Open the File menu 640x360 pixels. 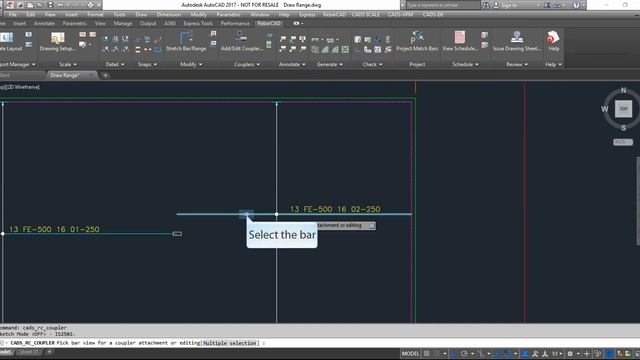13,14
